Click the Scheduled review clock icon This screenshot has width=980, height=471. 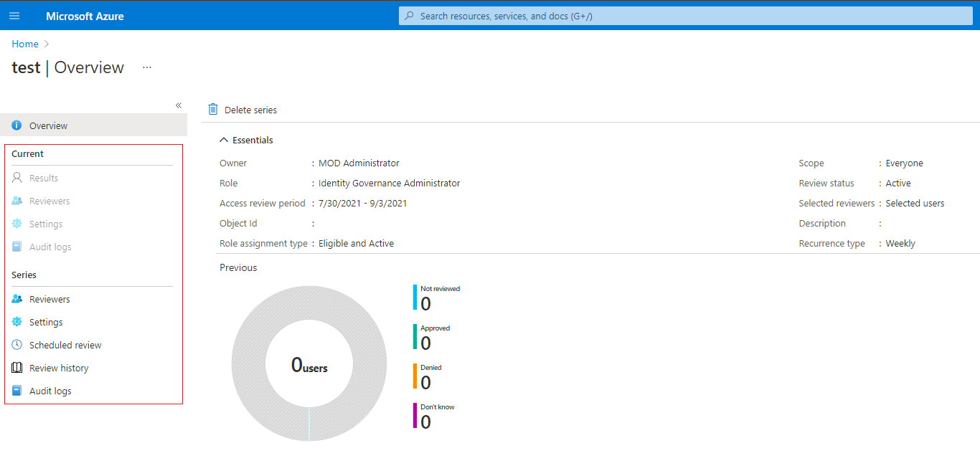[17, 345]
